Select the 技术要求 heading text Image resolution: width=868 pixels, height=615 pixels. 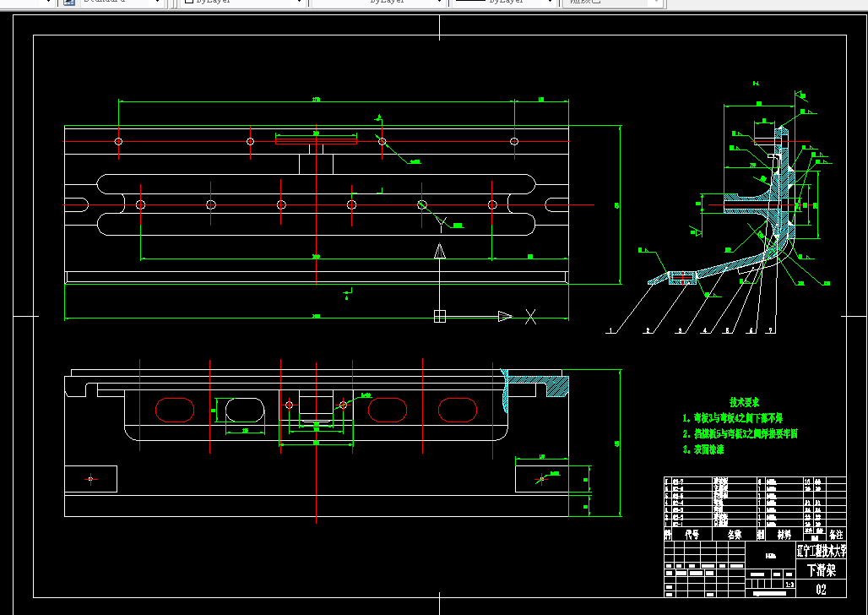(x=744, y=402)
